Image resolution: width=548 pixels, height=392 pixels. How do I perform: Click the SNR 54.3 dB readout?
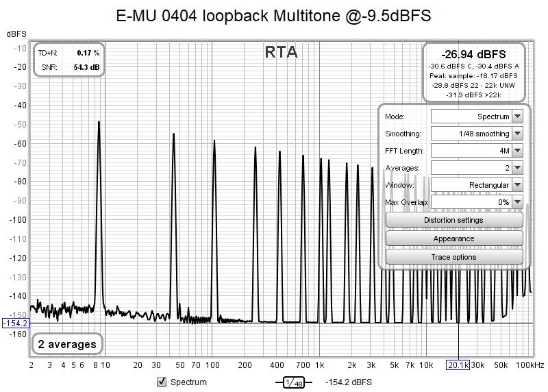pyautogui.click(x=70, y=67)
